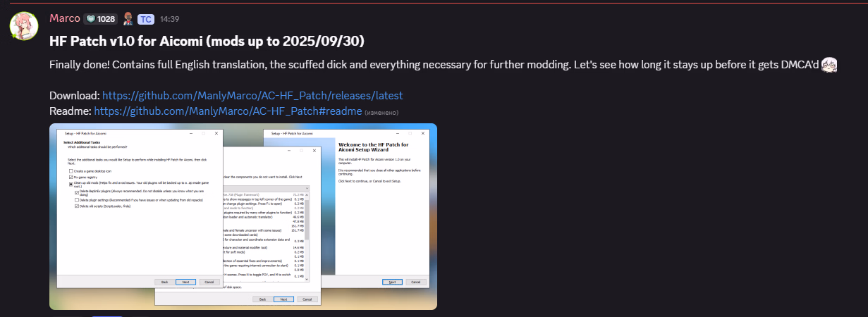Toggle the Fix game registry checkbox
The width and height of the screenshot is (868, 317).
click(x=71, y=177)
